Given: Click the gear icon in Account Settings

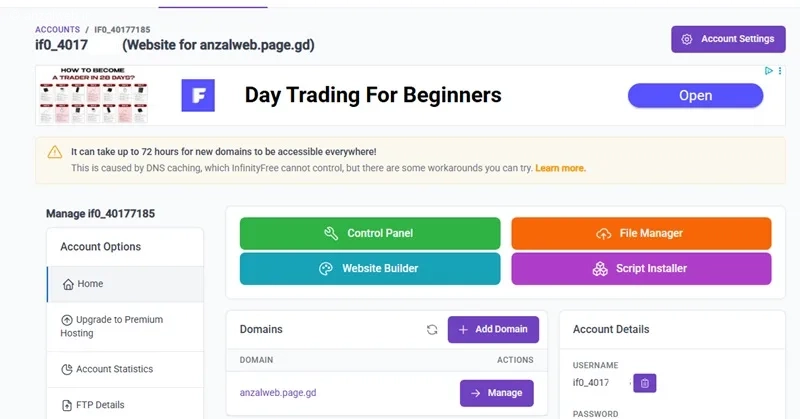Looking at the screenshot, I should [687, 39].
